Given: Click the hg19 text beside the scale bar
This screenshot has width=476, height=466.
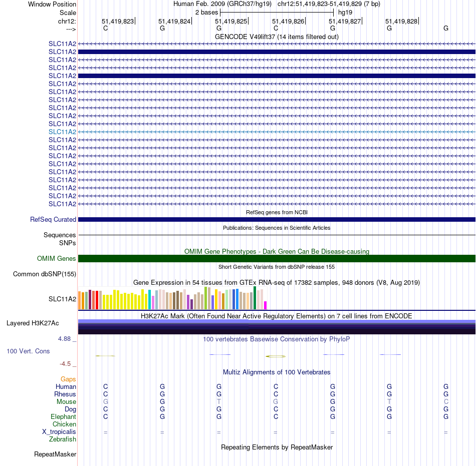Looking at the screenshot, I should click(345, 13).
